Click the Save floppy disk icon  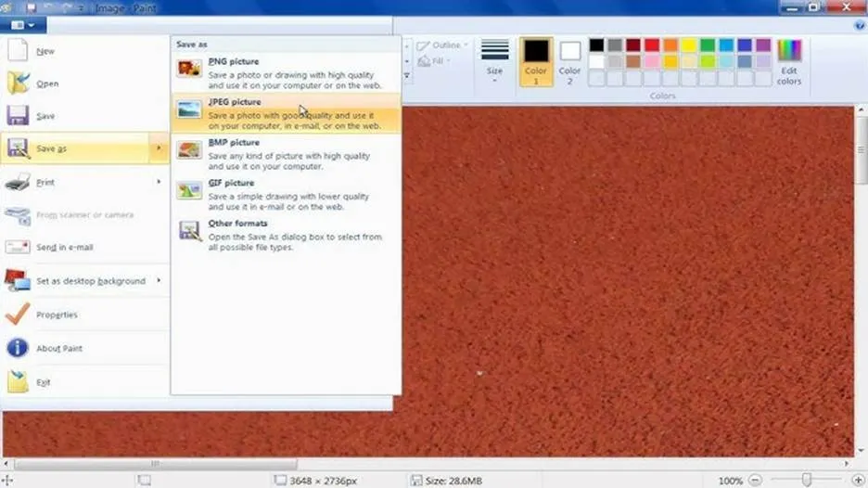pyautogui.click(x=18, y=116)
